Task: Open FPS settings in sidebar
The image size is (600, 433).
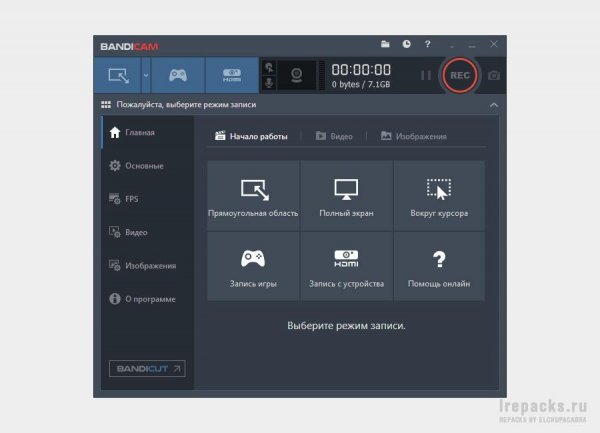Action: 147,199
